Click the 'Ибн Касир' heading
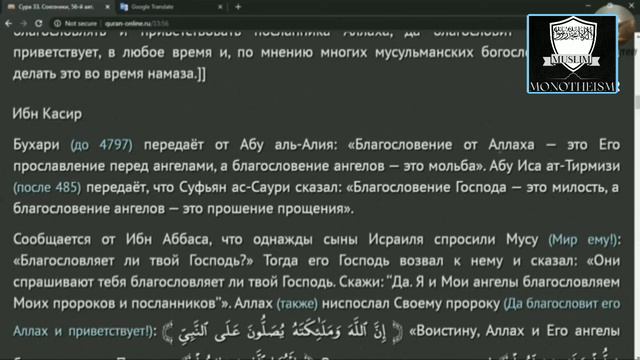The width and height of the screenshot is (640, 360). click(x=47, y=113)
